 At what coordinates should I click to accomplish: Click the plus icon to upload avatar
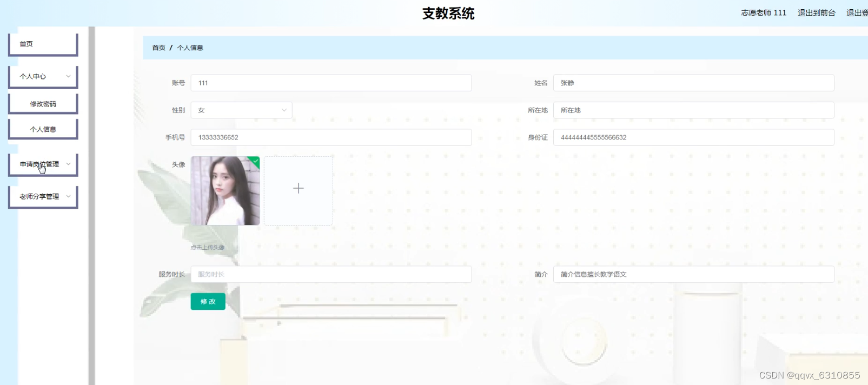tap(299, 188)
